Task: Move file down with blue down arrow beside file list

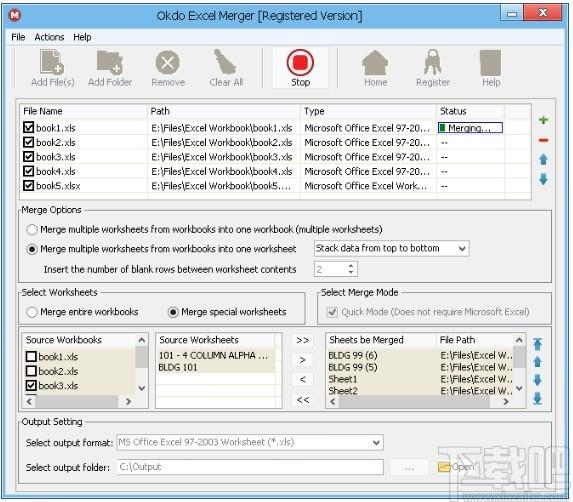Action: coord(543,179)
